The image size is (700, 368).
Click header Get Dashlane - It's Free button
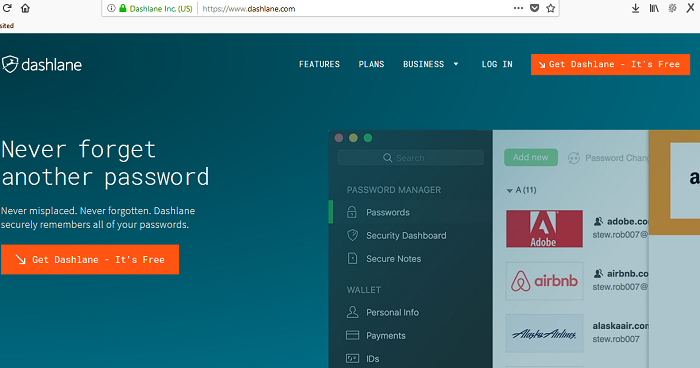[x=610, y=64]
